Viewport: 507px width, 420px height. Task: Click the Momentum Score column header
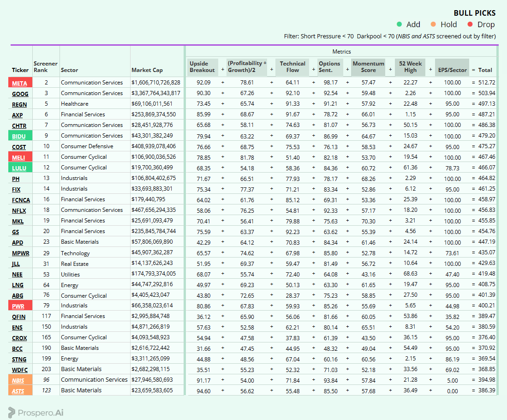(368, 67)
